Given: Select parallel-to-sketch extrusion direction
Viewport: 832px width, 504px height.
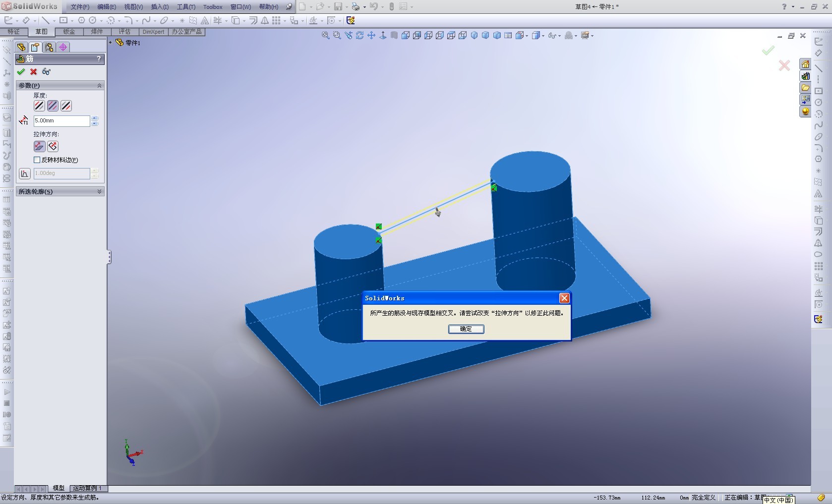Looking at the screenshot, I should coord(39,146).
